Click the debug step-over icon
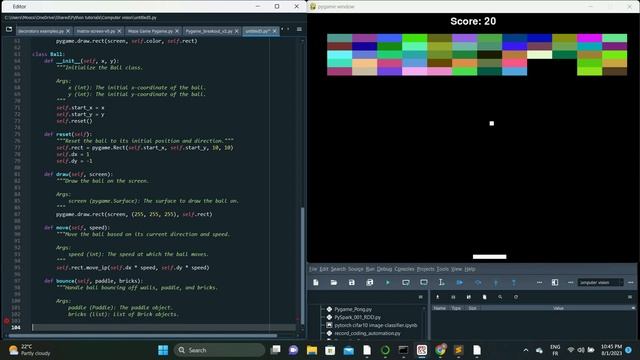 pos(478,282)
